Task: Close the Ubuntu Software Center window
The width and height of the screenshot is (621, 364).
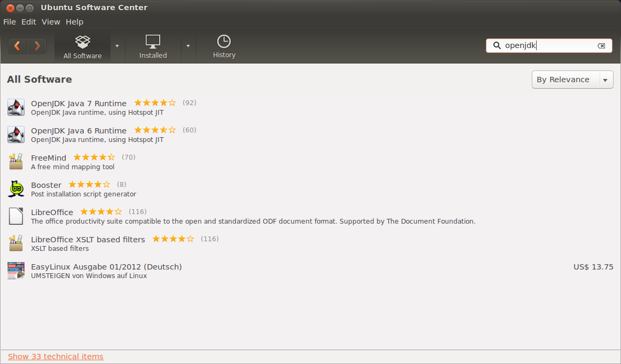Action: coord(10,8)
